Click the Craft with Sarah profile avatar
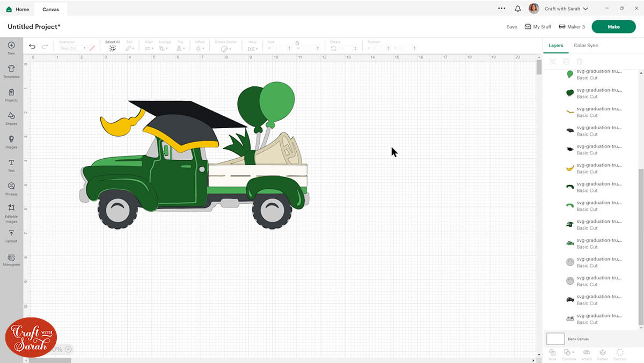644x363 pixels. [x=533, y=9]
